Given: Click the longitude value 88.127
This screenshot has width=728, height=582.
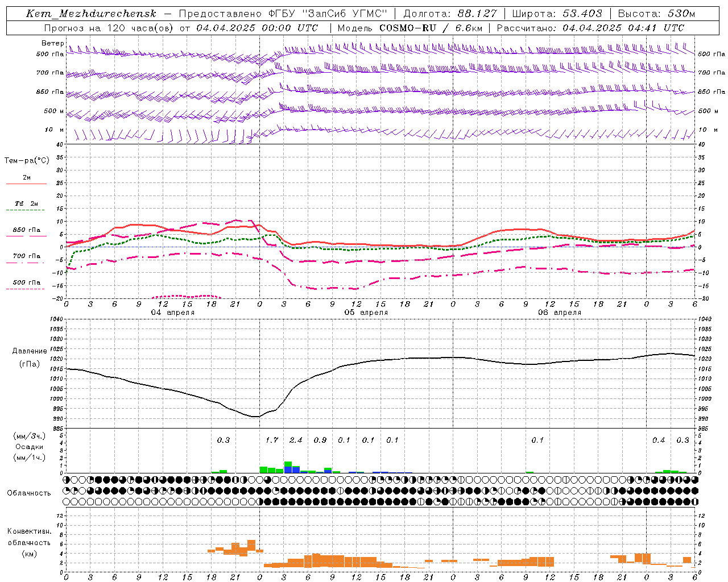Looking at the screenshot, I should tap(477, 14).
